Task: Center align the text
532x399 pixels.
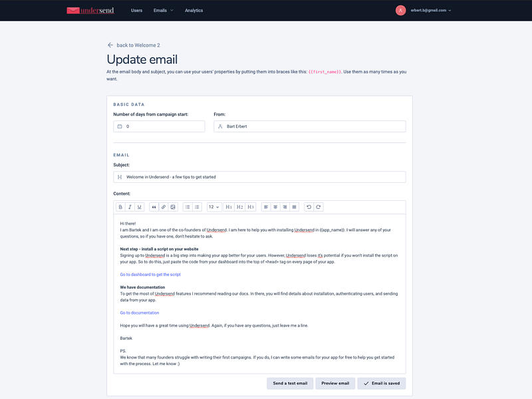Action: (275, 207)
